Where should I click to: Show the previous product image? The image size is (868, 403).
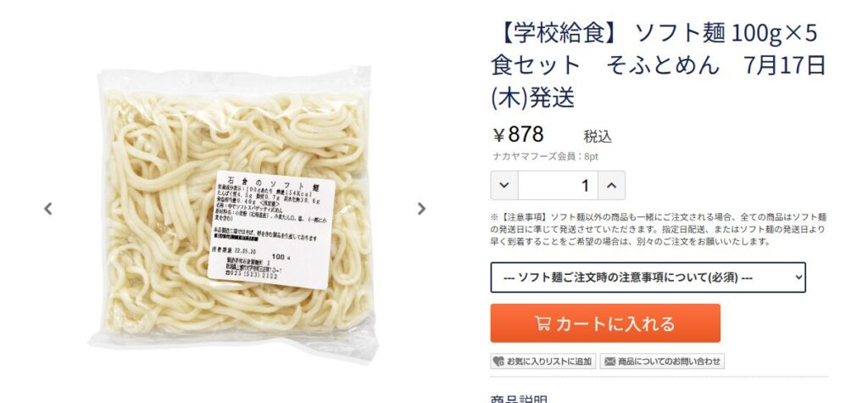click(48, 209)
